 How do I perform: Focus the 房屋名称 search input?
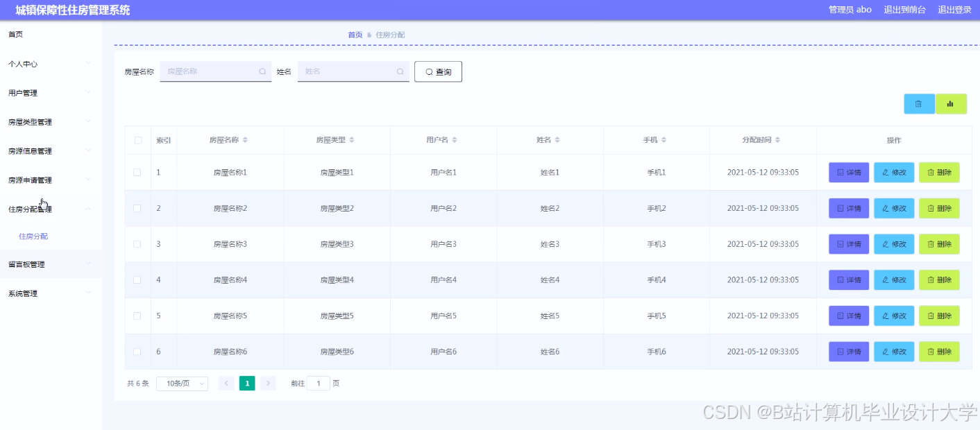pyautogui.click(x=215, y=71)
